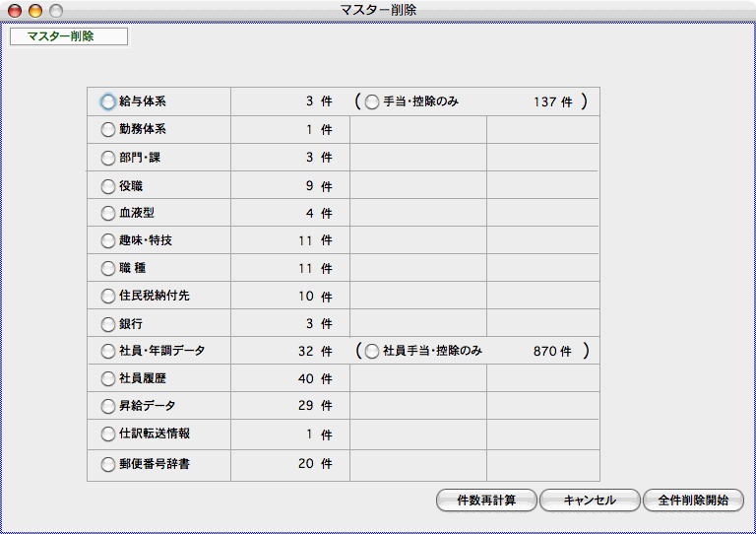Select the 仕訳転送情報 radio button
756x534 pixels.
108,434
